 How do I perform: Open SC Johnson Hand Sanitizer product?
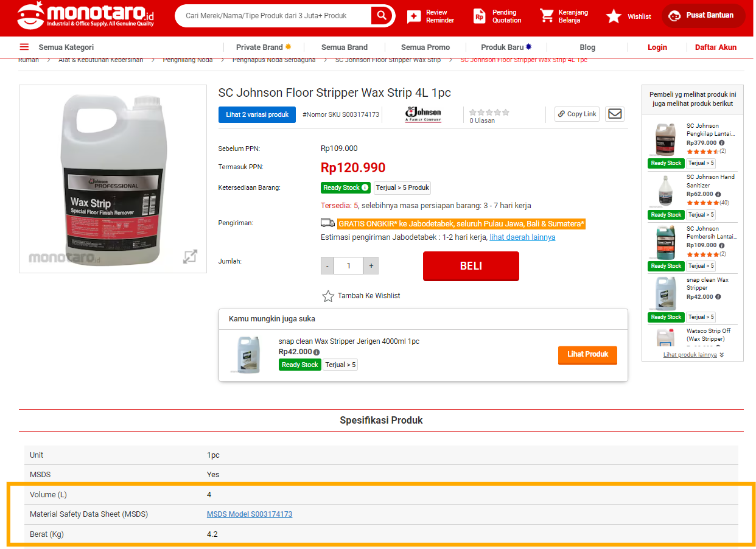click(711, 181)
